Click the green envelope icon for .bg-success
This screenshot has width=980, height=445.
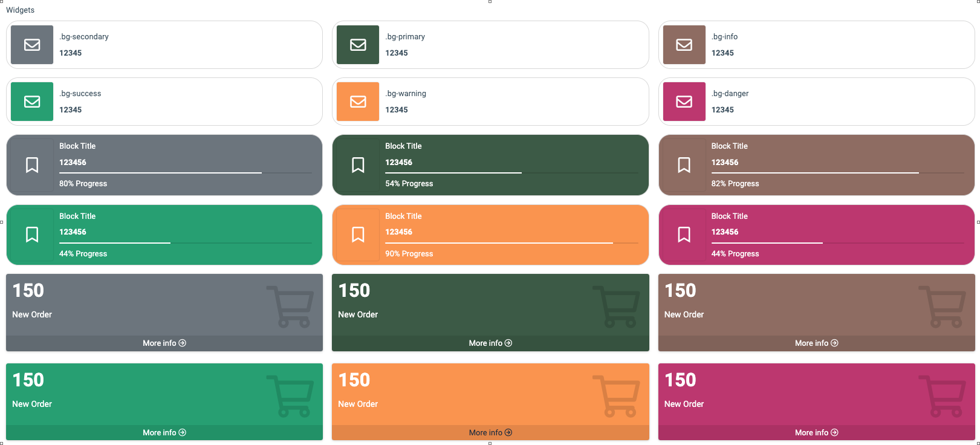32,102
